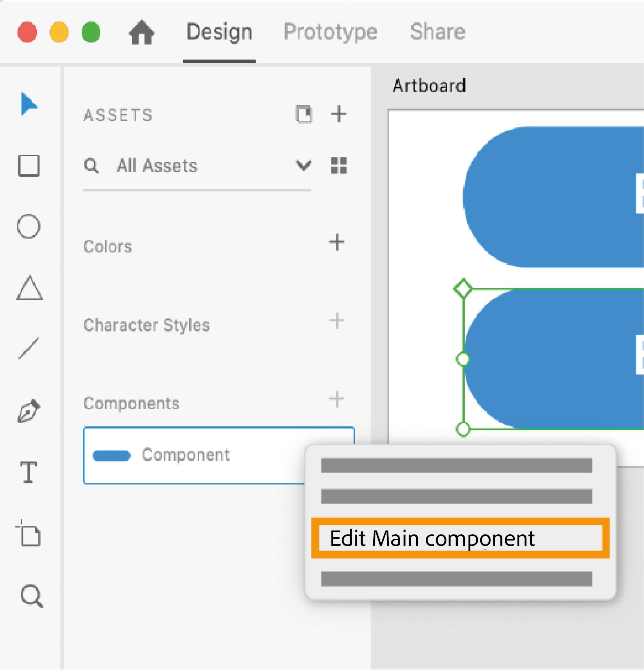Viewport: 644px width, 670px height.
Task: Add a new color with Colors plus
Action: [x=336, y=242]
